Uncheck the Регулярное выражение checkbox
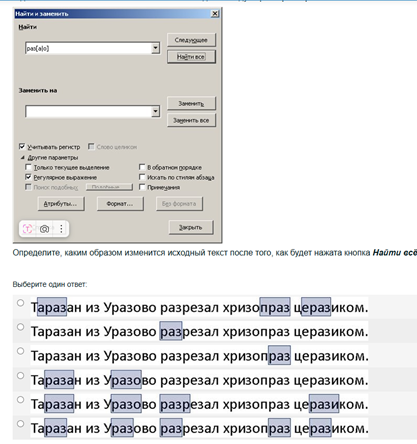Image resolution: width=417 pixels, height=444 pixels. click(x=28, y=177)
